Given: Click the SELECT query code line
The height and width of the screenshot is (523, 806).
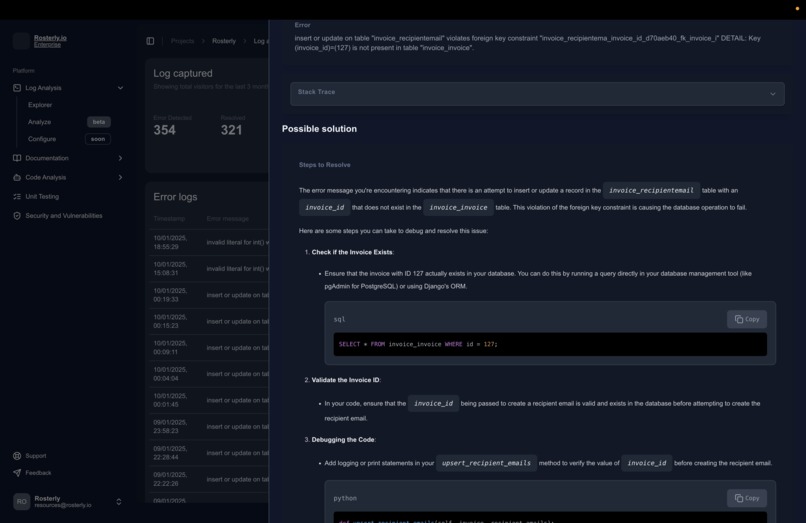Looking at the screenshot, I should (418, 345).
